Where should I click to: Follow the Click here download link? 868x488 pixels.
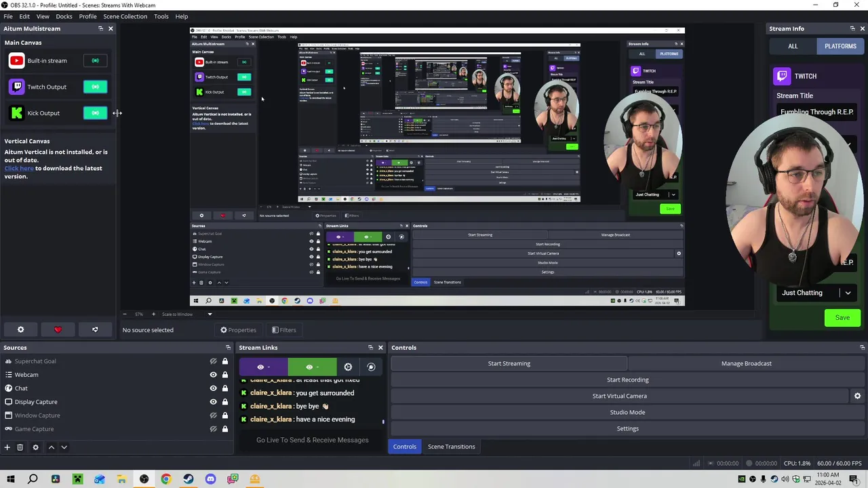[x=19, y=168]
